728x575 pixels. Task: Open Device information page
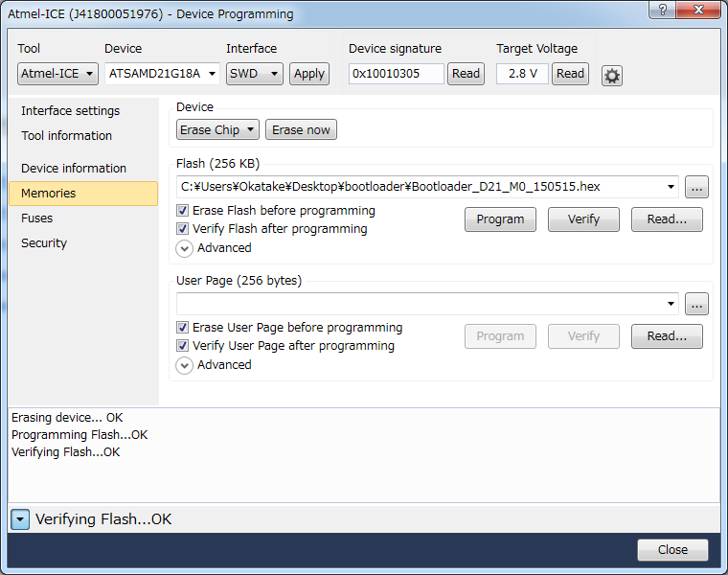coord(74,169)
